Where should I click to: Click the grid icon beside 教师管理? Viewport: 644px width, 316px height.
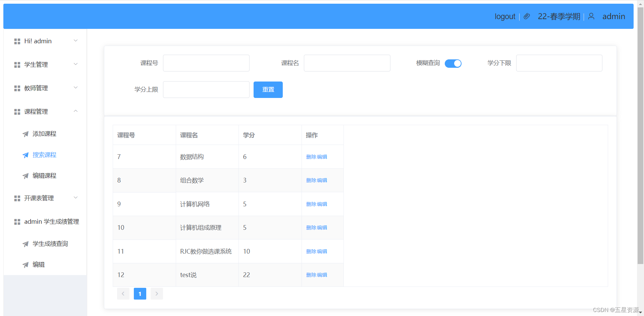[x=17, y=88]
